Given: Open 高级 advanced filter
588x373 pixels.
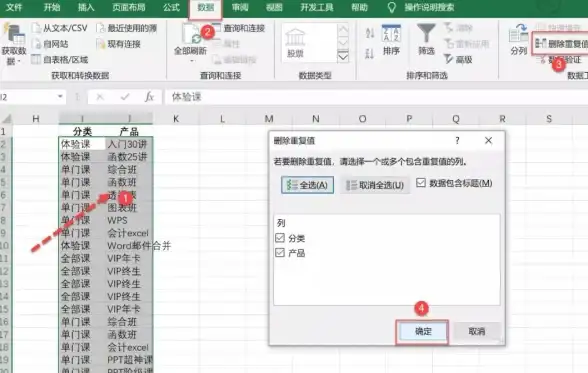Looking at the screenshot, I should [458, 59].
